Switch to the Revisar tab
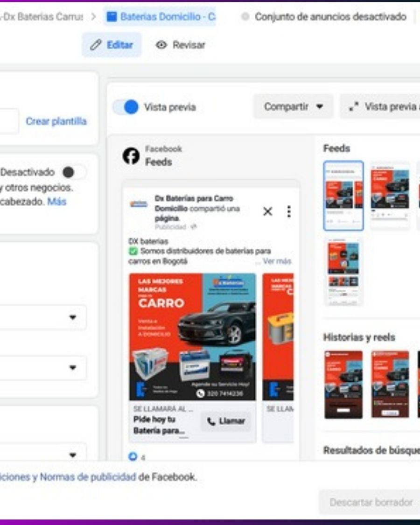The image size is (420, 525). (181, 45)
